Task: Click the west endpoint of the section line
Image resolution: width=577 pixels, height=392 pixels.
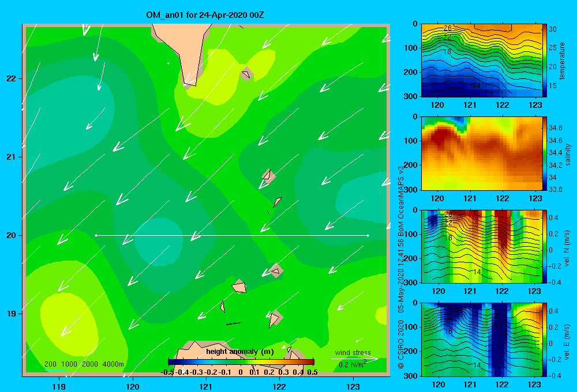Action: click(96, 235)
